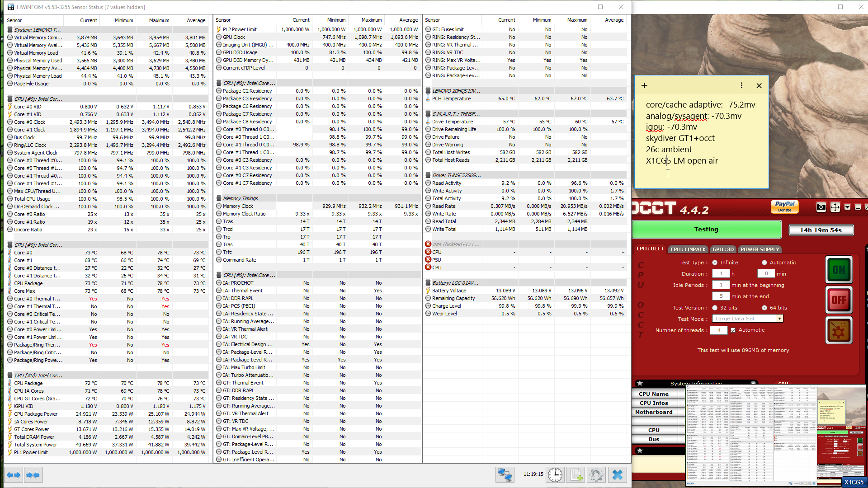
Task: Open the sticky note three-dot menu
Action: click(x=741, y=85)
